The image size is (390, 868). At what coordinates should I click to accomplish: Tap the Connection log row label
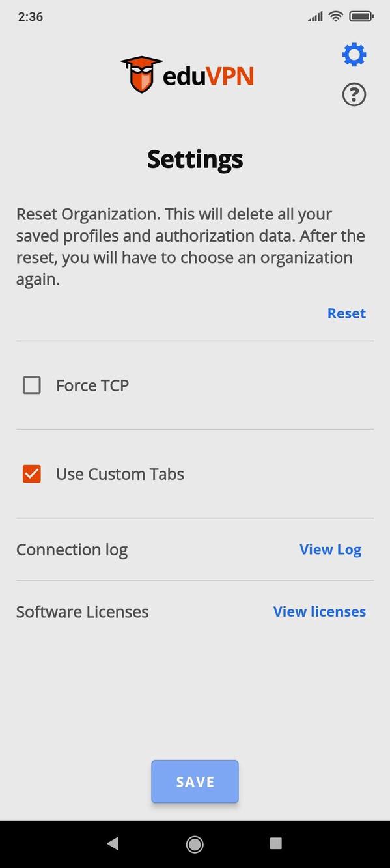tap(72, 549)
